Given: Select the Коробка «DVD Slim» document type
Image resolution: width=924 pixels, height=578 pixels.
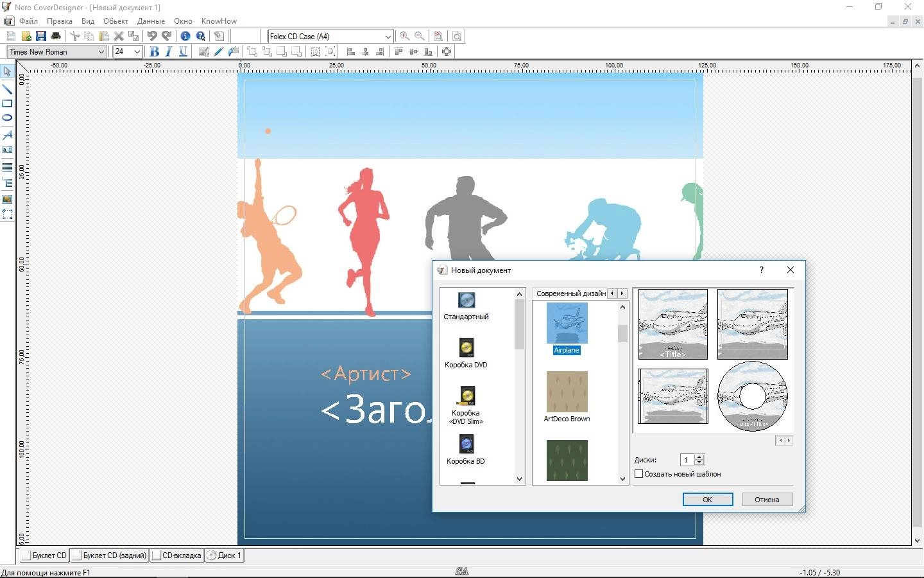Looking at the screenshot, I should pyautogui.click(x=466, y=405).
